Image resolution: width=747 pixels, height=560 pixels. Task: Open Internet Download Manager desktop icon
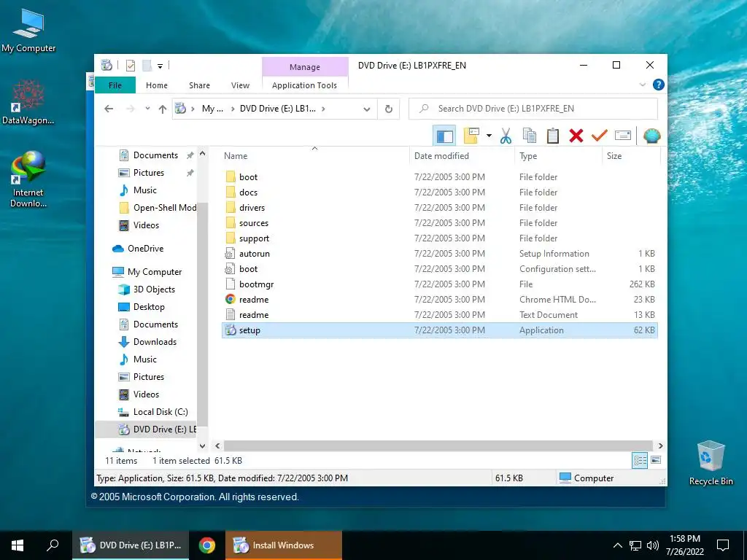(28, 179)
